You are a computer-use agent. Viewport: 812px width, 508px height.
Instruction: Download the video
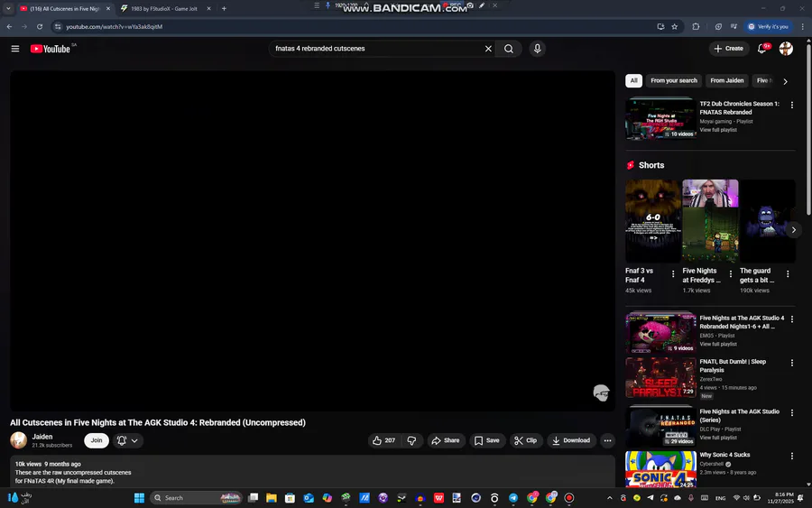pos(571,440)
